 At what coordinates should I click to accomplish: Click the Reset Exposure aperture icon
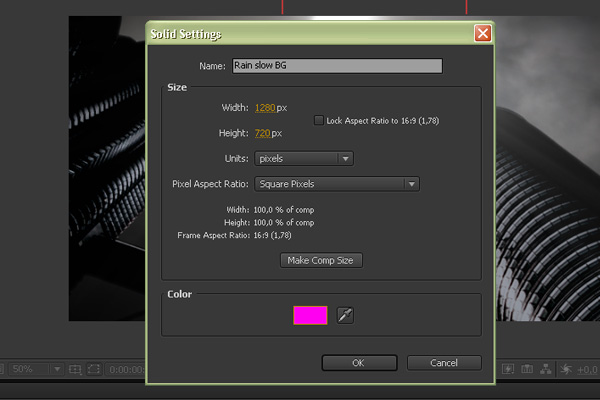pyautogui.click(x=566, y=369)
